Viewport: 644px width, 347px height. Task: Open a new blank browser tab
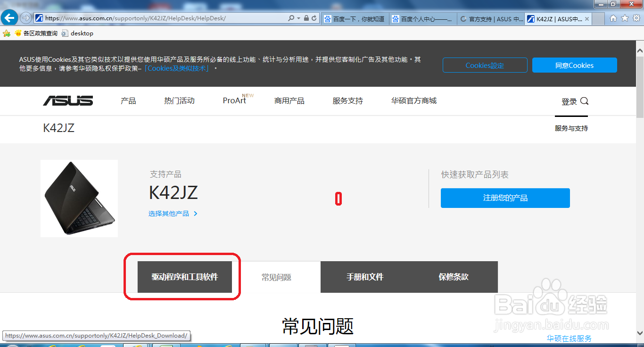pos(599,19)
